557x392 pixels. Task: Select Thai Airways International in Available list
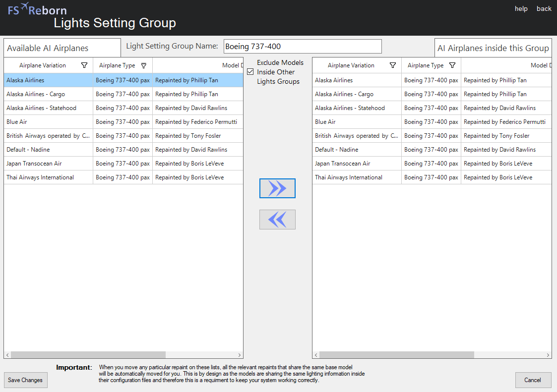[124, 177]
